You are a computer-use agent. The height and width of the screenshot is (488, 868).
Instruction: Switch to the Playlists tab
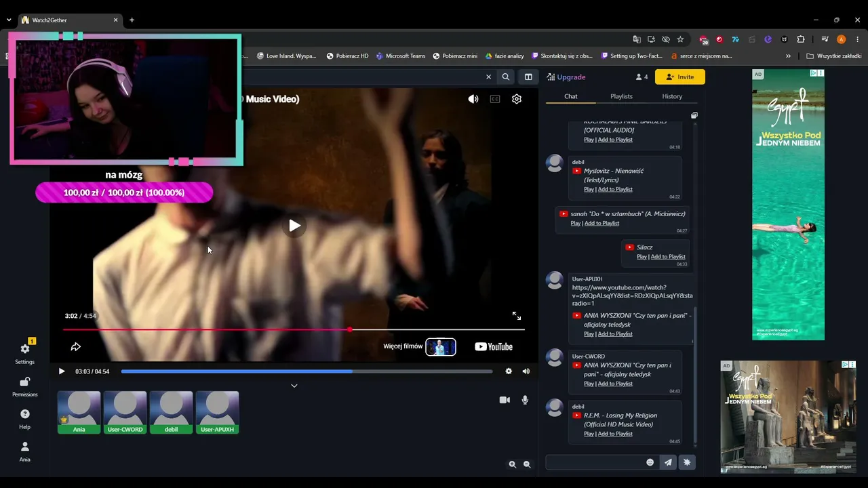click(621, 96)
